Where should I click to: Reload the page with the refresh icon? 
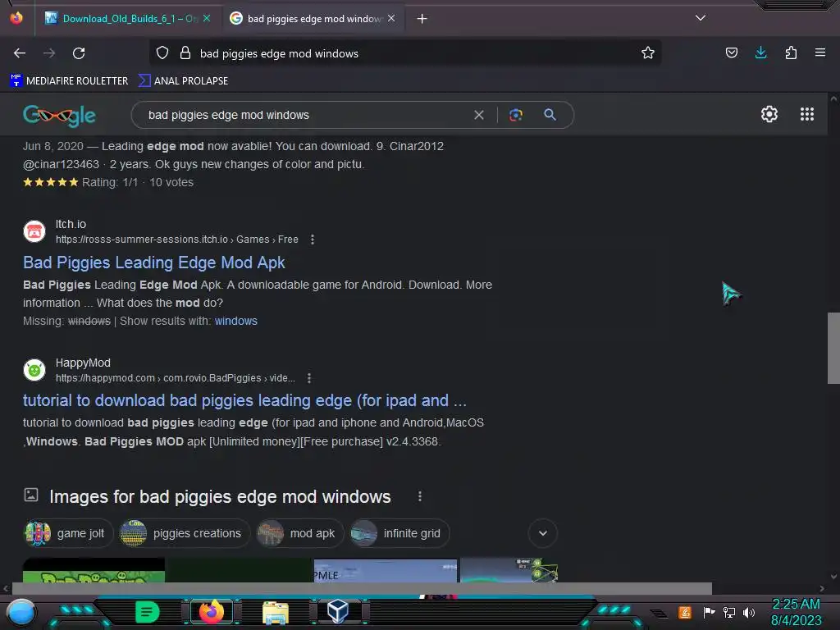pos(79,53)
